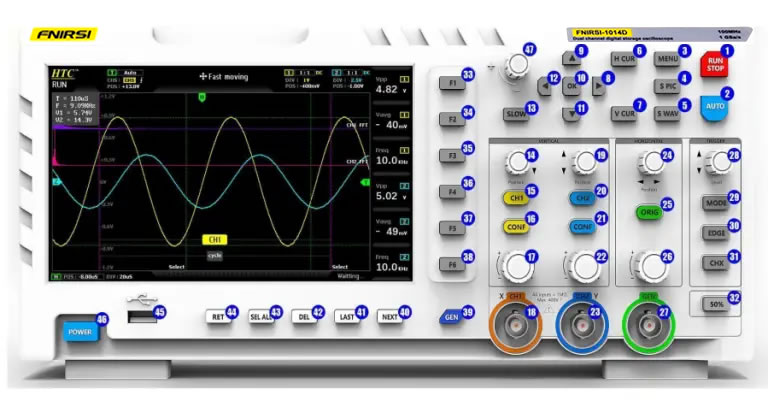Go to the NEXT item
This screenshot has width=768, height=401.
coord(389,317)
